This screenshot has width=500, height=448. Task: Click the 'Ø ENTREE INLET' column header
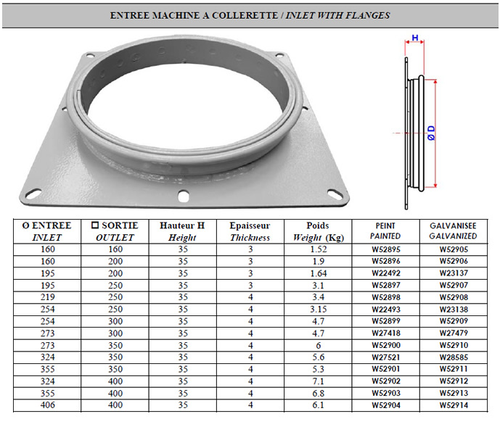coord(47,231)
